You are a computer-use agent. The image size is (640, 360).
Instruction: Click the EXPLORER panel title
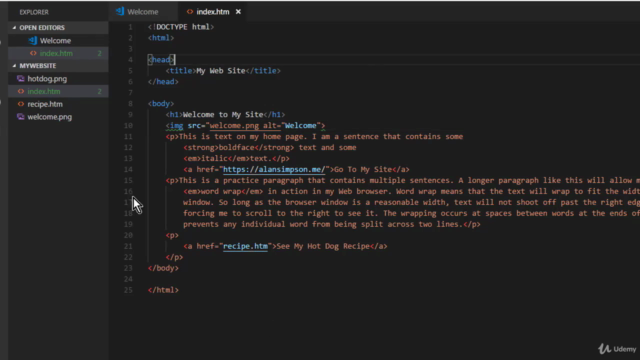pos(34,12)
